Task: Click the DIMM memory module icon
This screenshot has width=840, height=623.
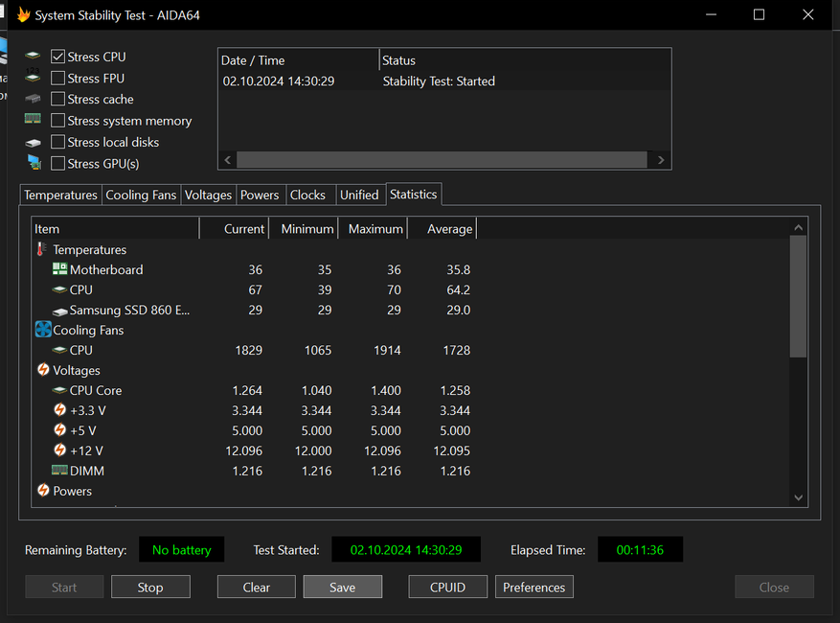Action: click(59, 471)
